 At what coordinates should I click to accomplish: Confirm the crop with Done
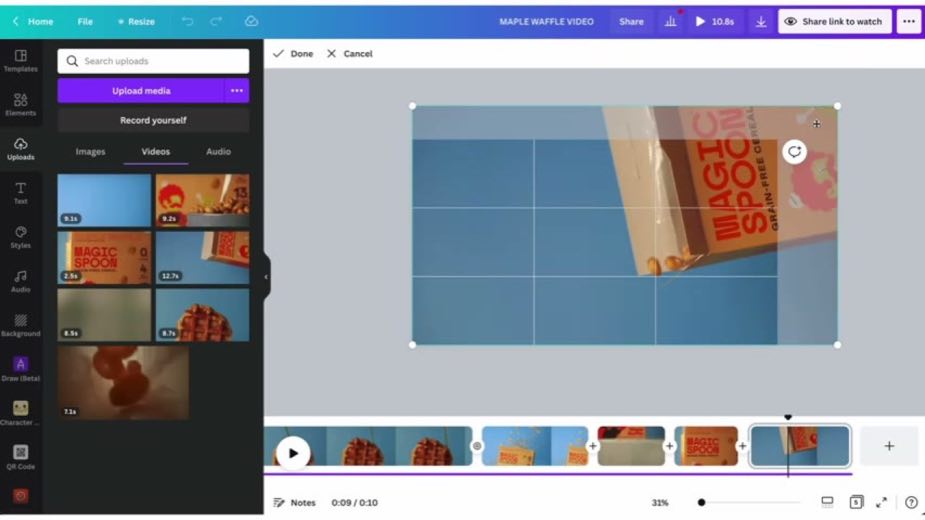[x=293, y=54]
